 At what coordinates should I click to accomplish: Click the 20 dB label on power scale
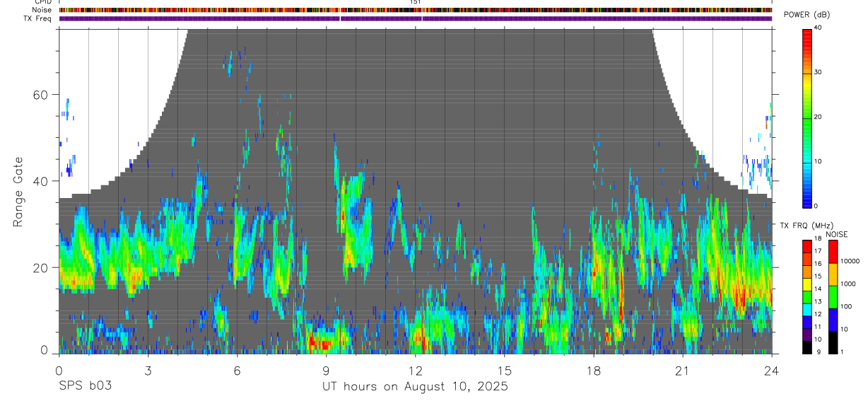click(819, 117)
